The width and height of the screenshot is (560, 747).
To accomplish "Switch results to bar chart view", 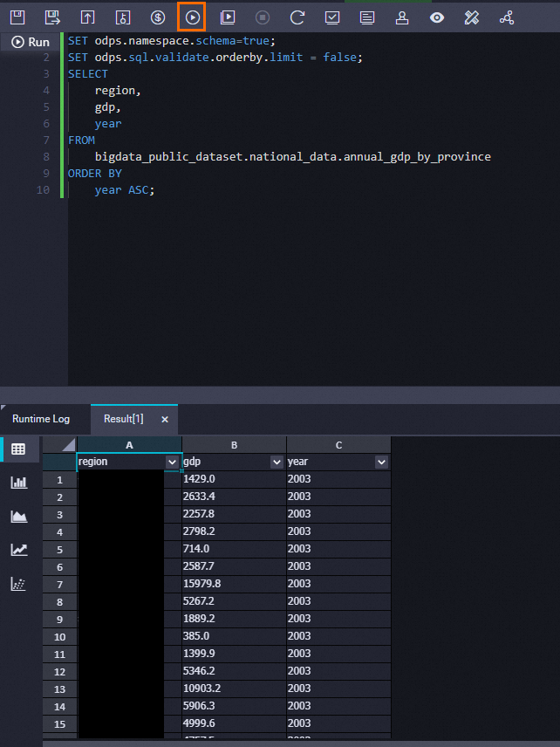I will pyautogui.click(x=18, y=482).
